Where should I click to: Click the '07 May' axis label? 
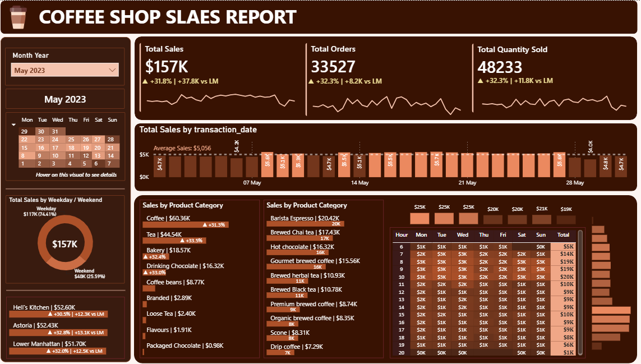pos(252,183)
